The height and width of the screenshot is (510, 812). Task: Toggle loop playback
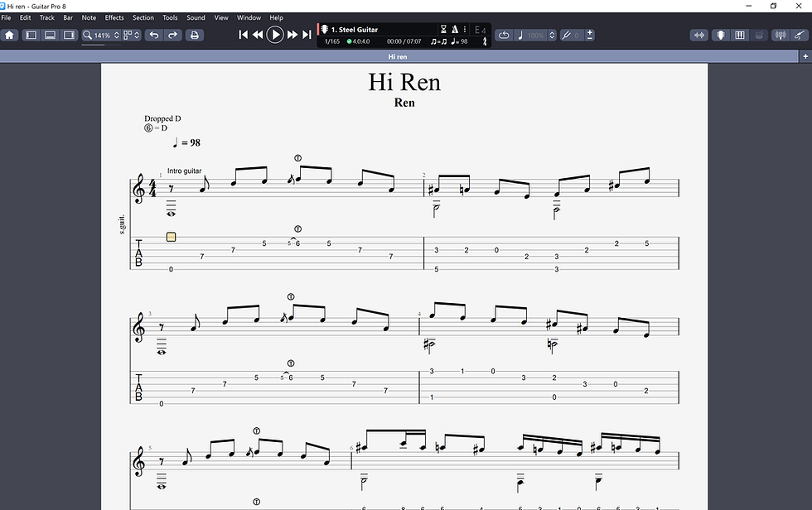(x=504, y=35)
